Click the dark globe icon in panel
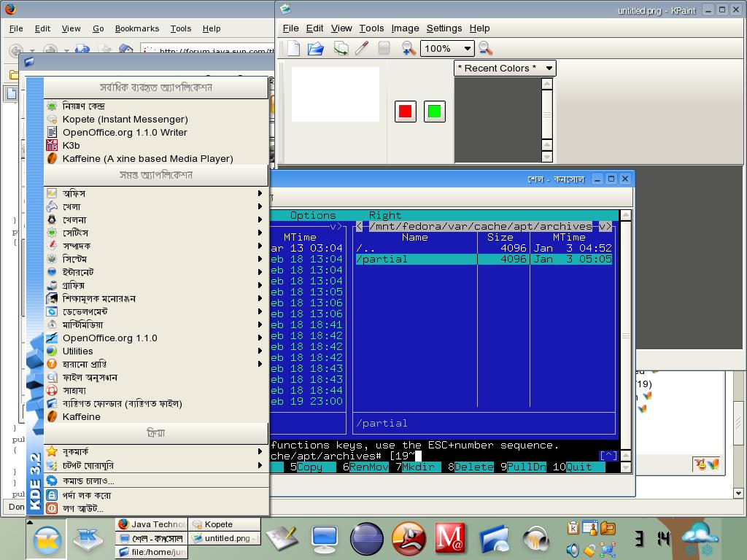This screenshot has width=747, height=560. coord(366,540)
